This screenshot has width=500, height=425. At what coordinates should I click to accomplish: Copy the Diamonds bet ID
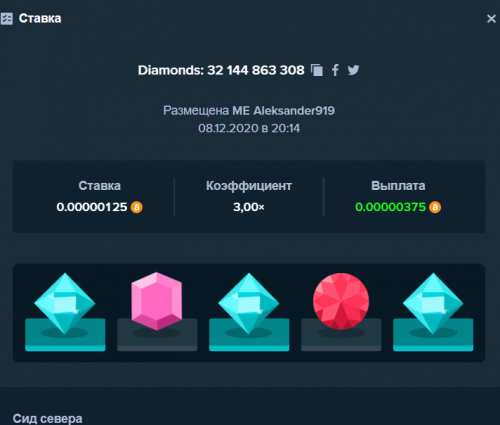(x=317, y=70)
